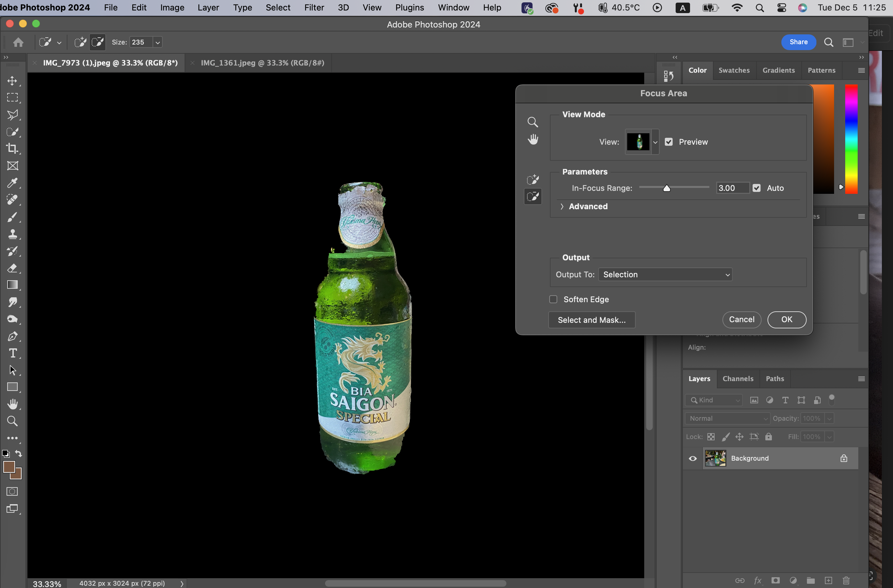Image resolution: width=893 pixels, height=588 pixels.
Task: Expand the Advanced section
Action: [562, 206]
